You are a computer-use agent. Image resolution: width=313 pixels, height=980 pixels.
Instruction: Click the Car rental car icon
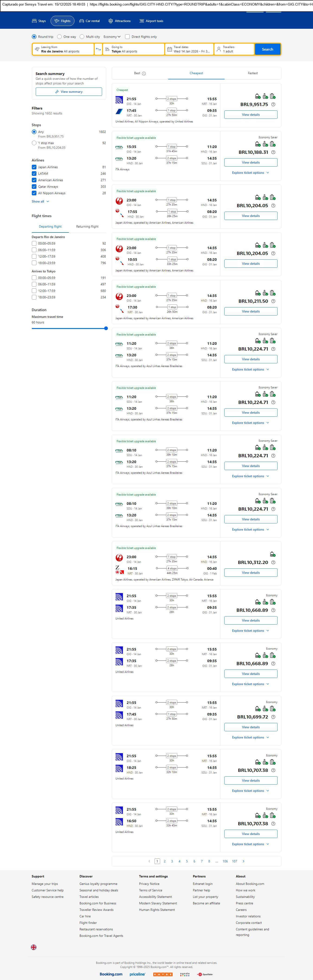click(x=81, y=21)
